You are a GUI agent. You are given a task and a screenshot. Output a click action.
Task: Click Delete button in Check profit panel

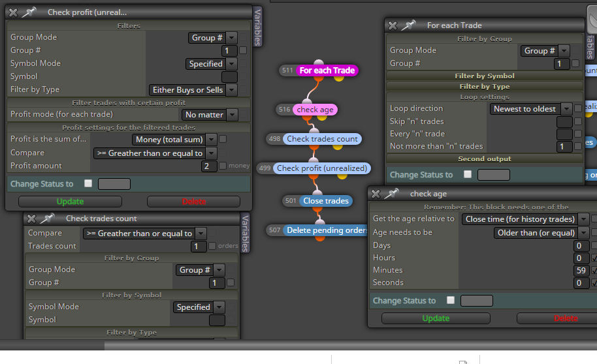(x=193, y=202)
